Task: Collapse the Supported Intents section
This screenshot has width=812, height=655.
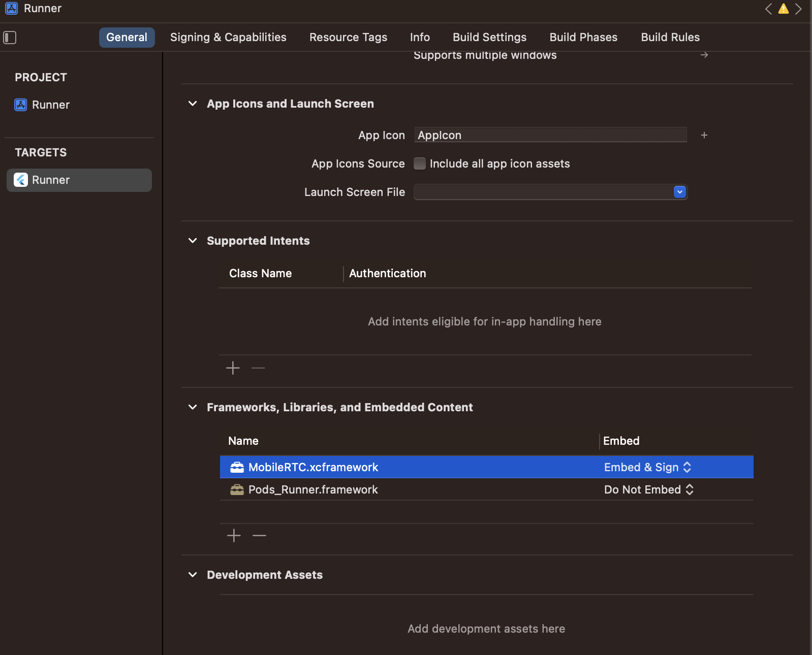Action: click(193, 241)
